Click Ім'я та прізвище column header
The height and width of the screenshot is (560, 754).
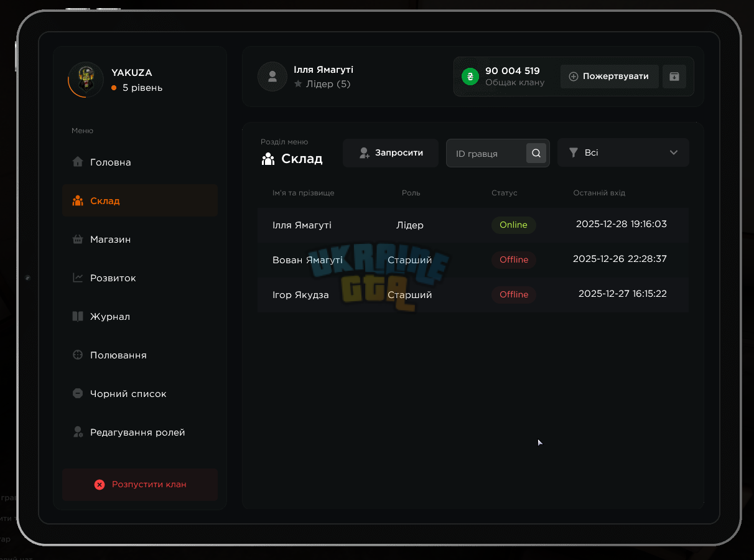[x=304, y=193]
